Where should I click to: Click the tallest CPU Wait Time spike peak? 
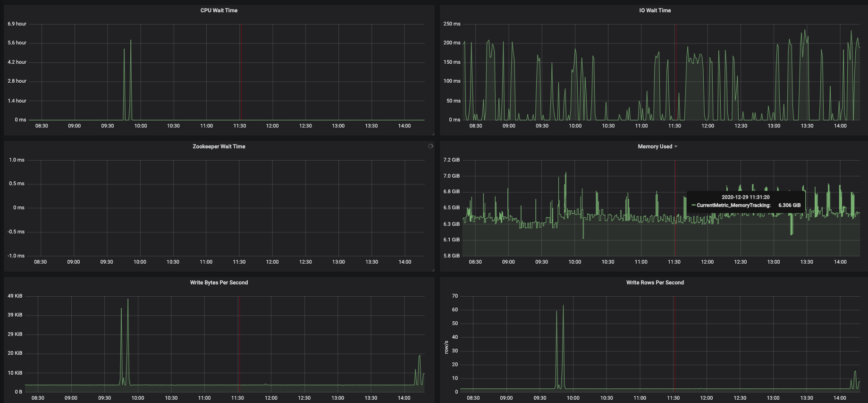click(131, 41)
